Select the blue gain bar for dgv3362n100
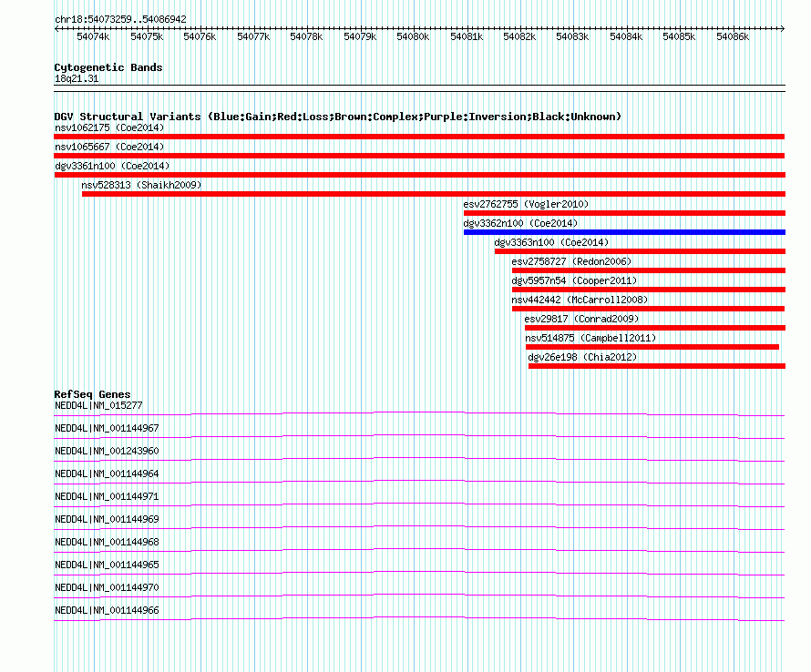This screenshot has width=811, height=672. point(624,232)
